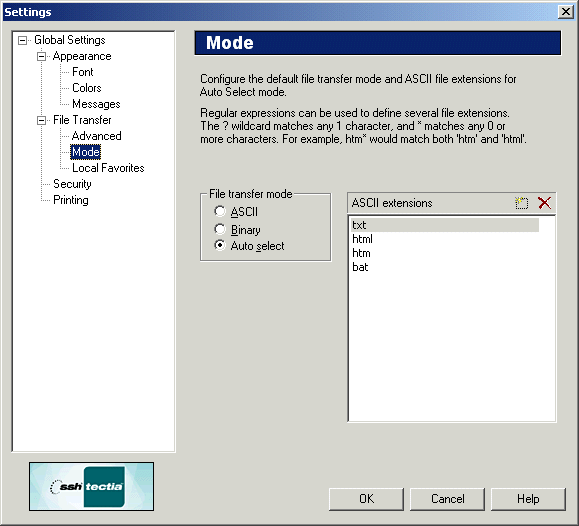The image size is (579, 526).
Task: Add a new ASCII extension entry
Action: pyautogui.click(x=521, y=203)
